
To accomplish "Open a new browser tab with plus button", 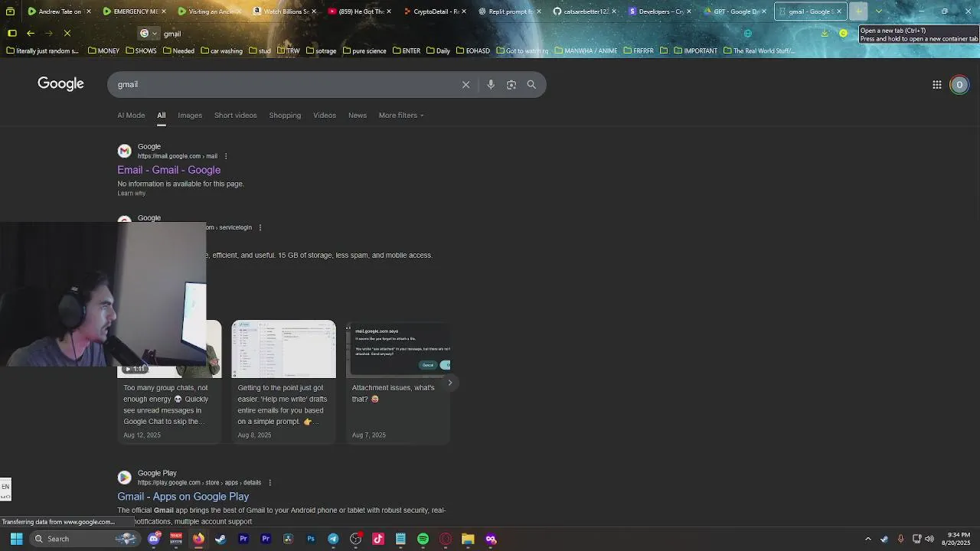I will tap(859, 11).
